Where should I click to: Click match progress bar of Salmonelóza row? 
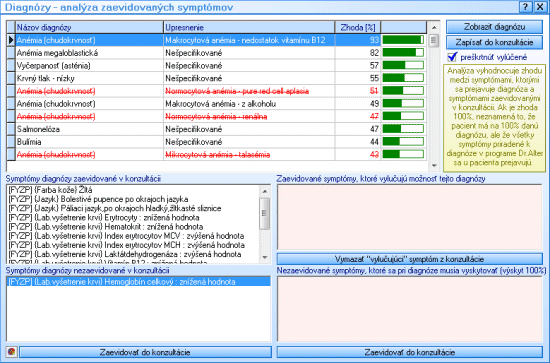403,129
